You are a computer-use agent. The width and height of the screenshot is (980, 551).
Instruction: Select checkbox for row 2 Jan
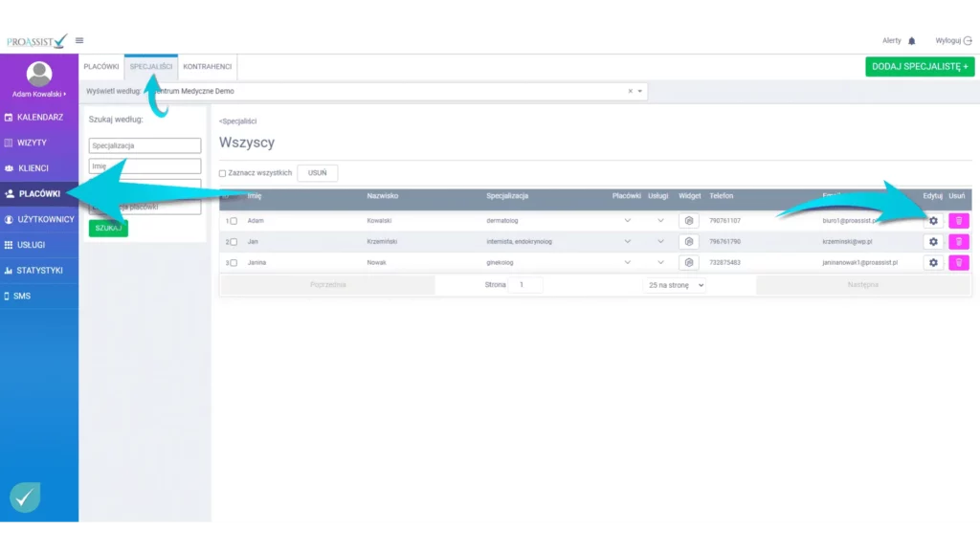click(x=234, y=242)
